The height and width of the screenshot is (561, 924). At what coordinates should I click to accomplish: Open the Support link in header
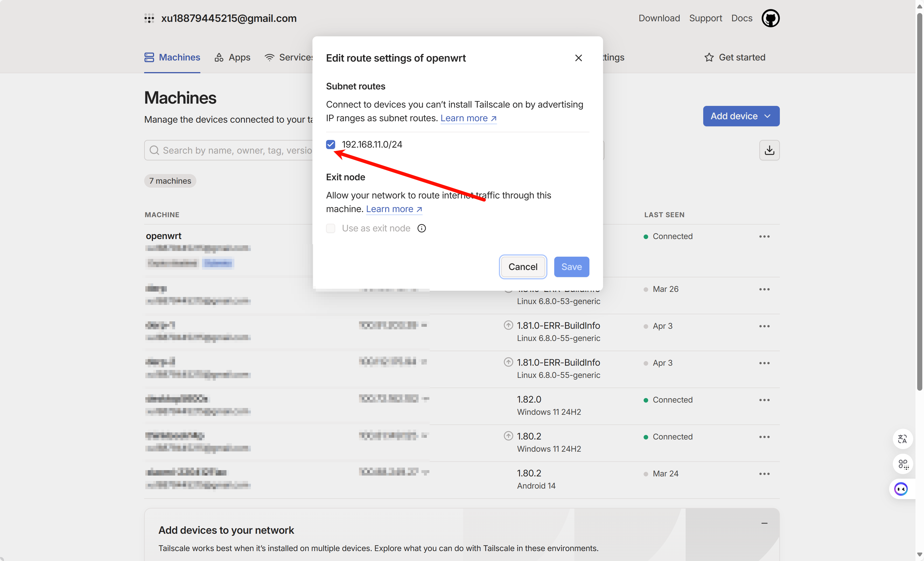click(705, 18)
